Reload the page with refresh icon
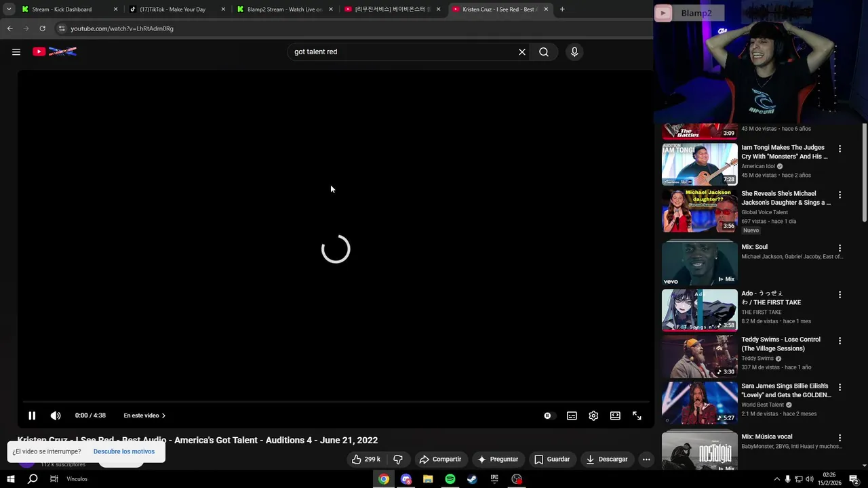 42,28
